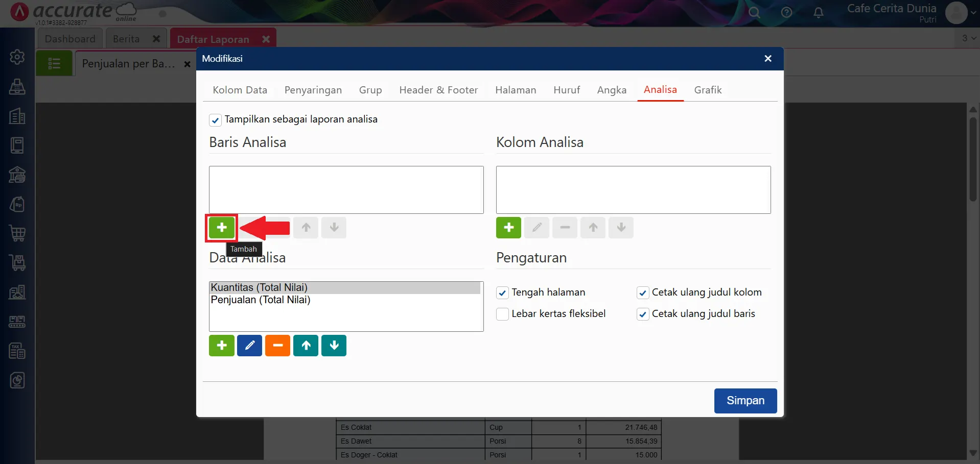Open the notifications bell icon
Screen dimensions: 980x464
(819, 12)
